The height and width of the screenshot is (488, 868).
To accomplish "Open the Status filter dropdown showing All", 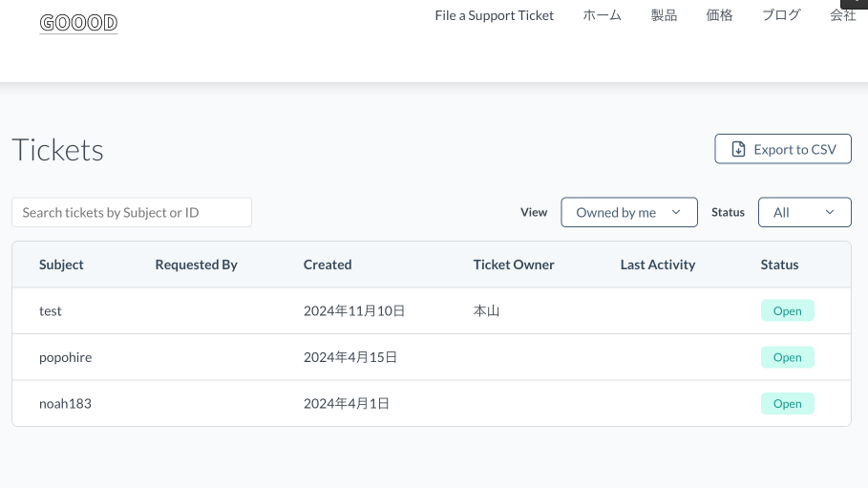I will tap(804, 212).
